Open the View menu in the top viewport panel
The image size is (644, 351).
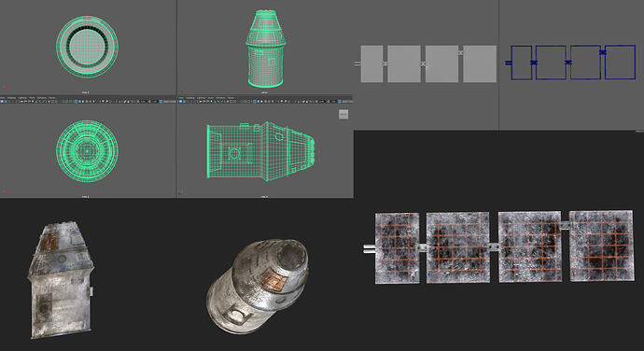click(2, 98)
